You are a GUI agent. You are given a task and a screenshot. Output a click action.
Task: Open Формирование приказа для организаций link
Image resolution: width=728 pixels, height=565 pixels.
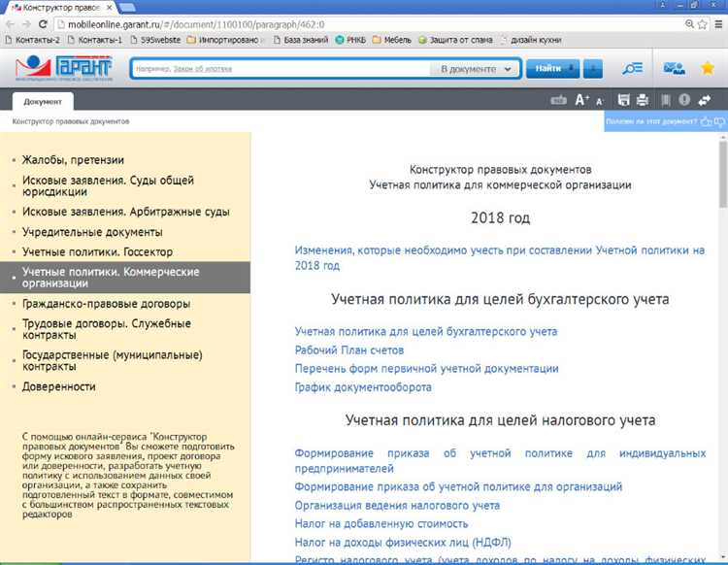(458, 486)
